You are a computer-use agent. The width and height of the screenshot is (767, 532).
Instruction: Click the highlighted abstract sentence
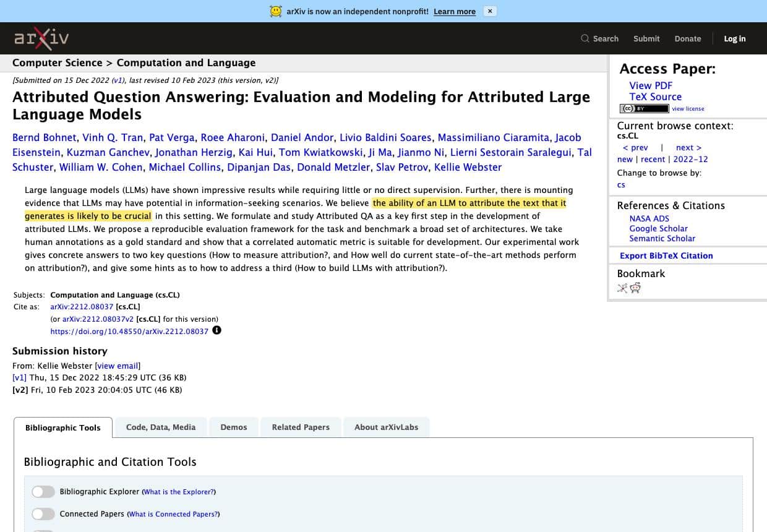pyautogui.click(x=469, y=203)
